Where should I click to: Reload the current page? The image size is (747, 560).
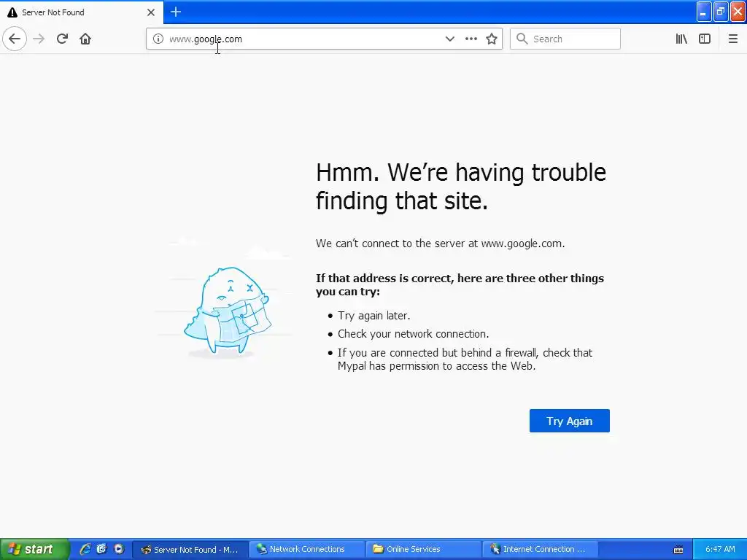tap(62, 39)
